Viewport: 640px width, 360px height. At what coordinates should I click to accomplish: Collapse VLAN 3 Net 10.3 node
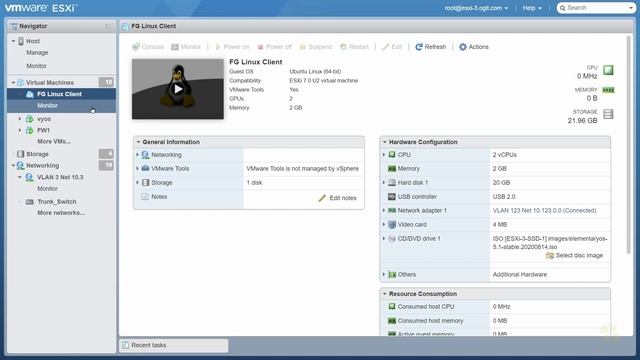click(20, 177)
